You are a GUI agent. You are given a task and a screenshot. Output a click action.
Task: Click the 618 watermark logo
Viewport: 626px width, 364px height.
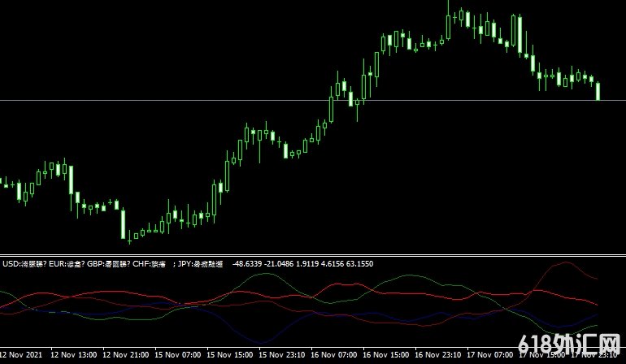567,344
